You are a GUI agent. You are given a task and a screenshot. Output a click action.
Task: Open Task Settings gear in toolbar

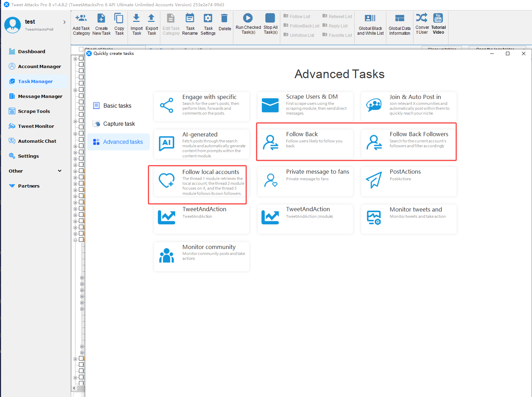pyautogui.click(x=208, y=24)
